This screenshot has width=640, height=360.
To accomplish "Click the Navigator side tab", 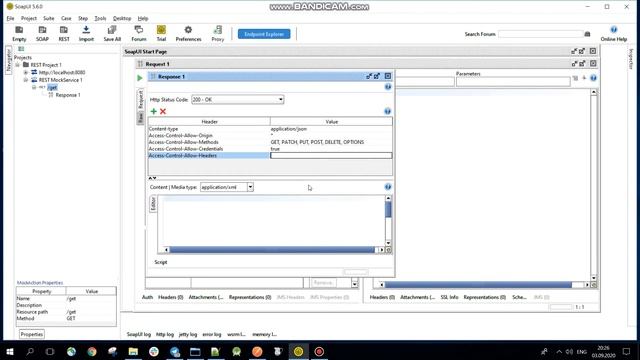I will [9, 60].
